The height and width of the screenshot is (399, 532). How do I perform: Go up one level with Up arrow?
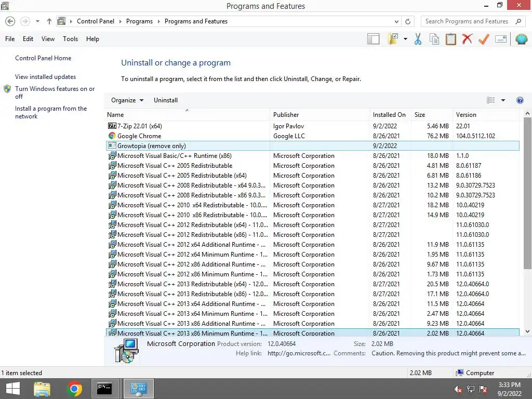click(x=49, y=21)
